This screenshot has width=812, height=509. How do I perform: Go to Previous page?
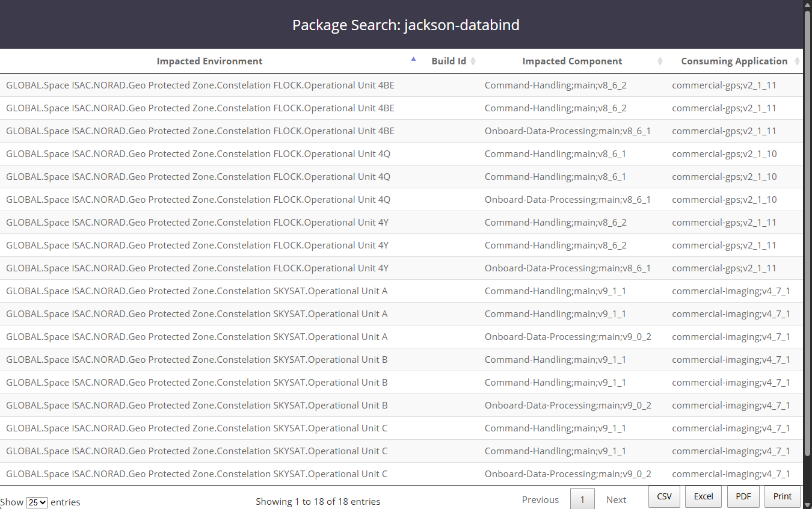[x=540, y=499]
